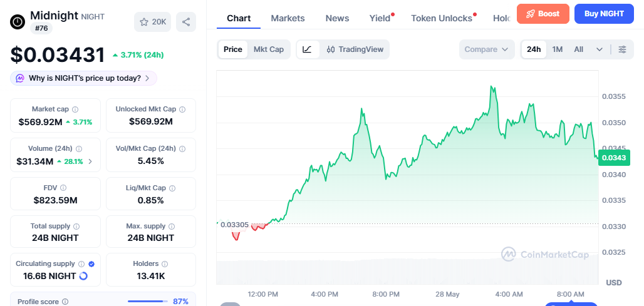Expand more time range options chevron
The image size is (644, 306).
[x=600, y=49]
